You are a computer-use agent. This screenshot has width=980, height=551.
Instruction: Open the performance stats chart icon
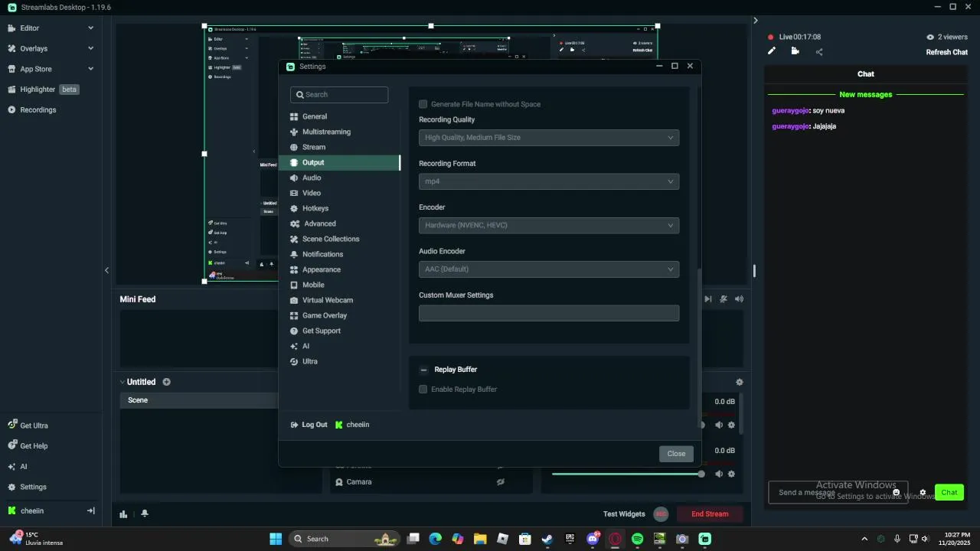pos(123,514)
